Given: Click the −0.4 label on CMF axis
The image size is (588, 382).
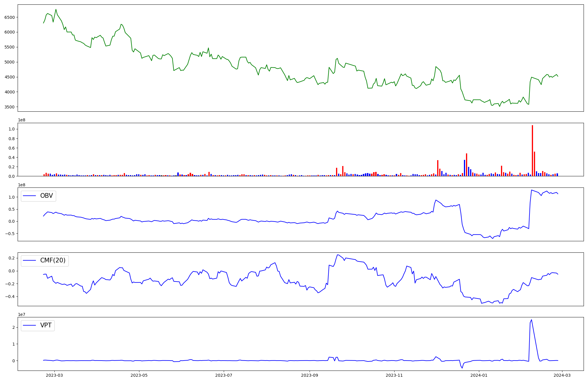Looking at the screenshot, I should (x=10, y=296).
